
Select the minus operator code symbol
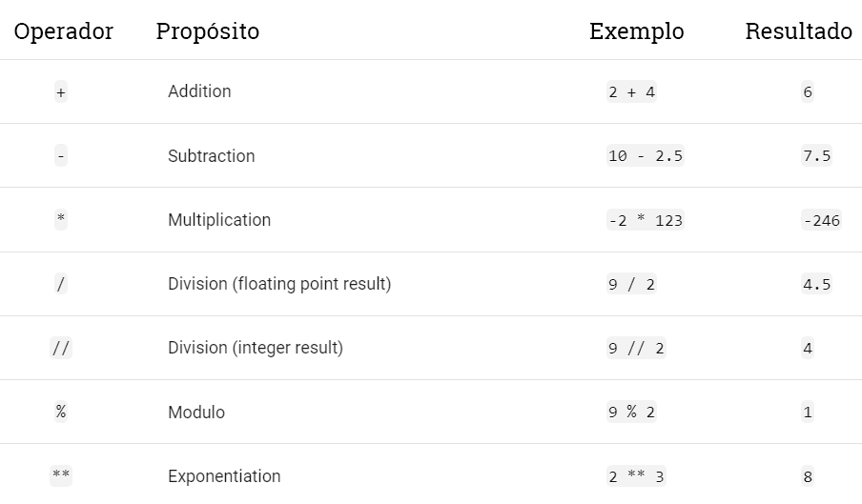(61, 156)
